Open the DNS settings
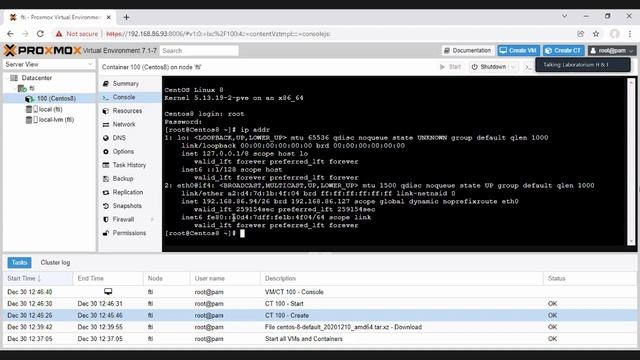 [x=119, y=138]
